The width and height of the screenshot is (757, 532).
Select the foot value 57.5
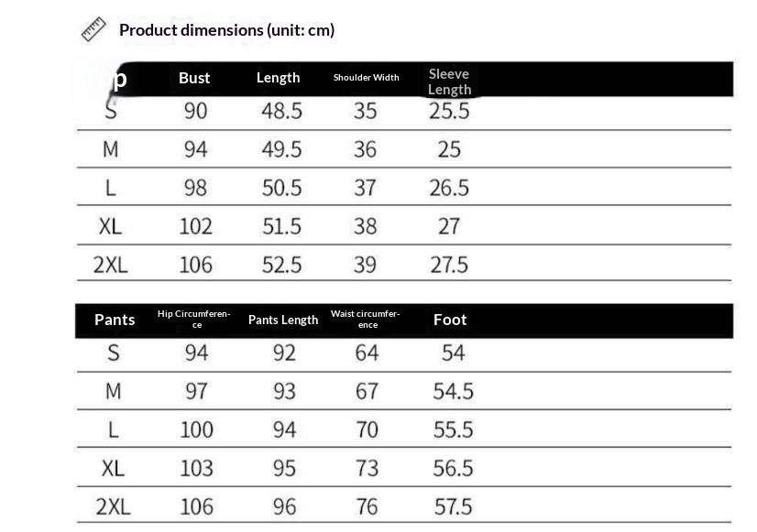(453, 506)
